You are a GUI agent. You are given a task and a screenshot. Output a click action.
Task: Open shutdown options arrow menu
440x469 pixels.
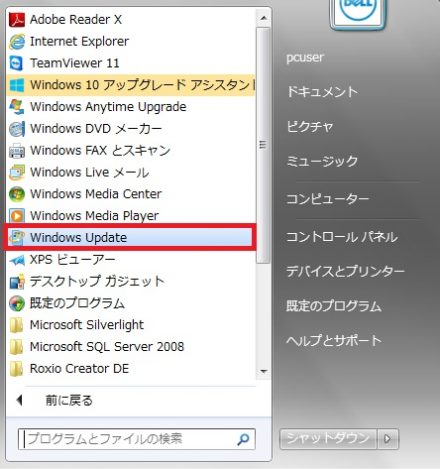coord(388,439)
